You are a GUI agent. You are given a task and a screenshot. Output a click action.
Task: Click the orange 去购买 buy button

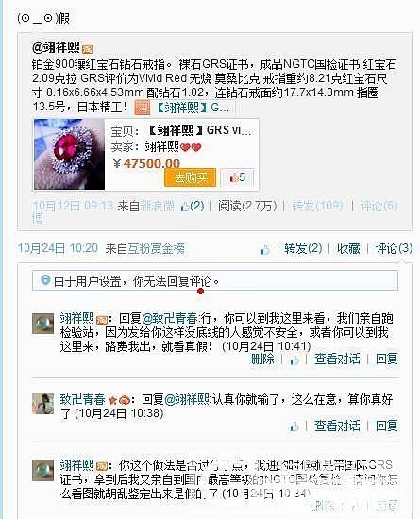coord(190,177)
